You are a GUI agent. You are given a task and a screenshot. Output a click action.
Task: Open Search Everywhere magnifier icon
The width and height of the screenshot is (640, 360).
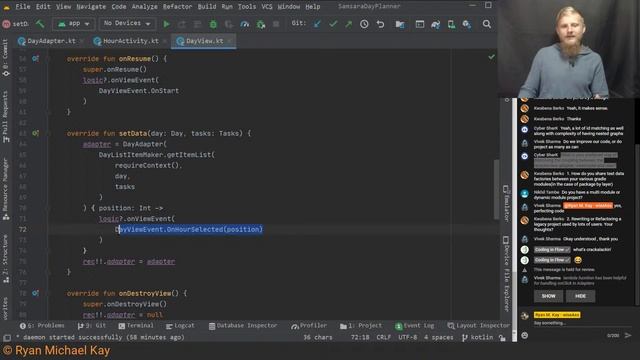pyautogui.click(x=487, y=24)
